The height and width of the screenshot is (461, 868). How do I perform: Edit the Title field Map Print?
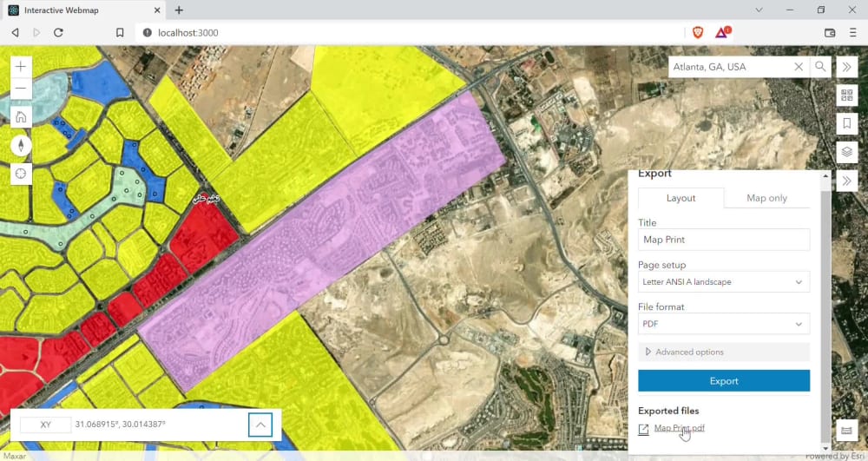pyautogui.click(x=724, y=240)
